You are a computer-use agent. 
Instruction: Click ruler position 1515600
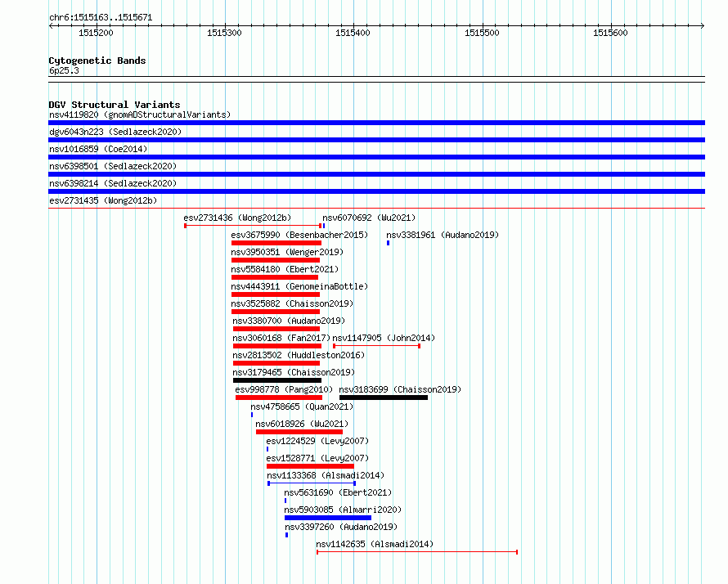[610, 33]
